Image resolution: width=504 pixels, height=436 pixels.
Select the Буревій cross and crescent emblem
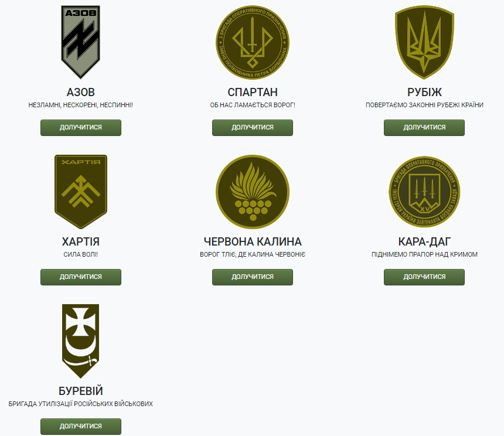coord(81,341)
